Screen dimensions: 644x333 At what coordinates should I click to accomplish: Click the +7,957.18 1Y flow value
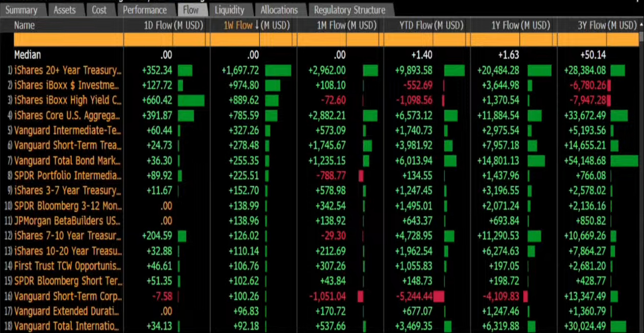[500, 145]
